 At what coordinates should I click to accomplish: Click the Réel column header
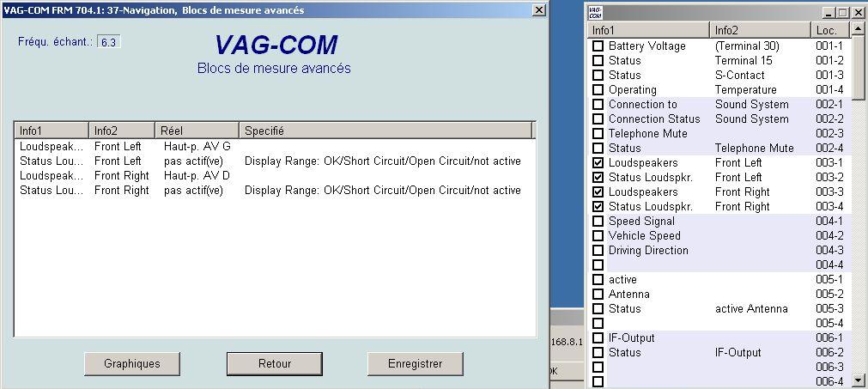click(197, 131)
